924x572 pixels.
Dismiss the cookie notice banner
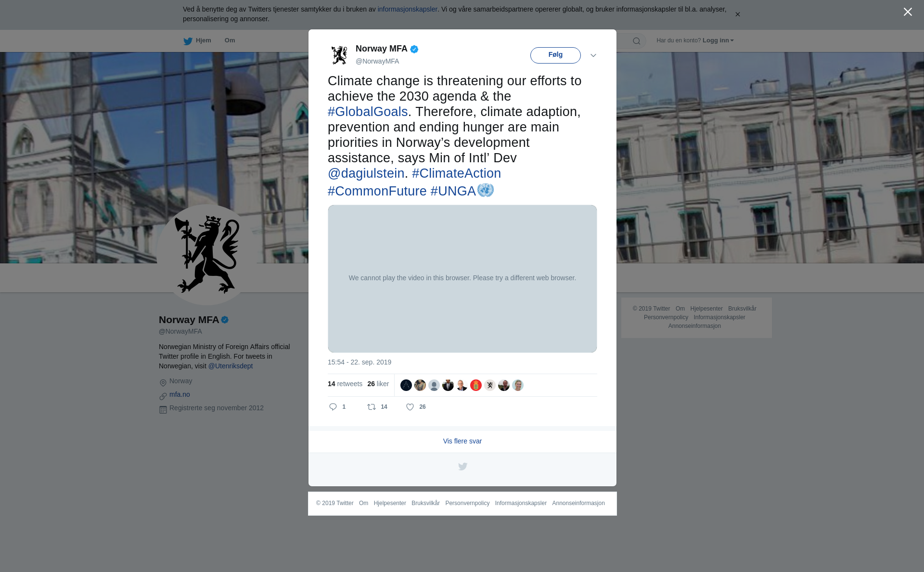pos(737,14)
